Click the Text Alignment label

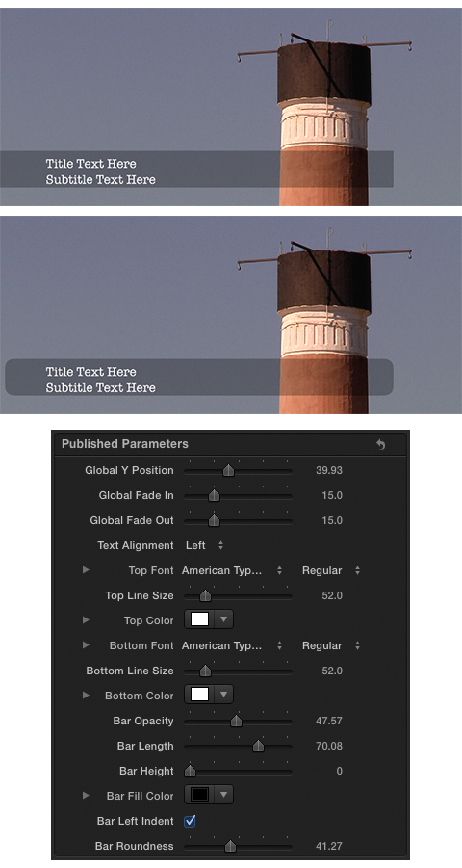[x=136, y=545]
